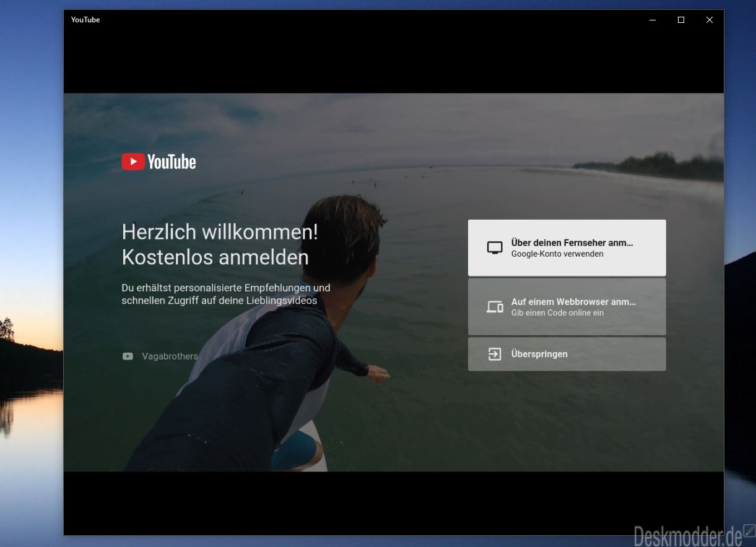Close the YouTube window
This screenshot has height=547, width=756.
click(710, 20)
